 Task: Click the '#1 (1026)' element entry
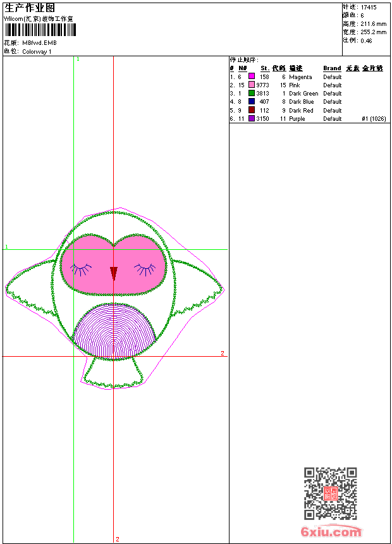[x=374, y=119]
